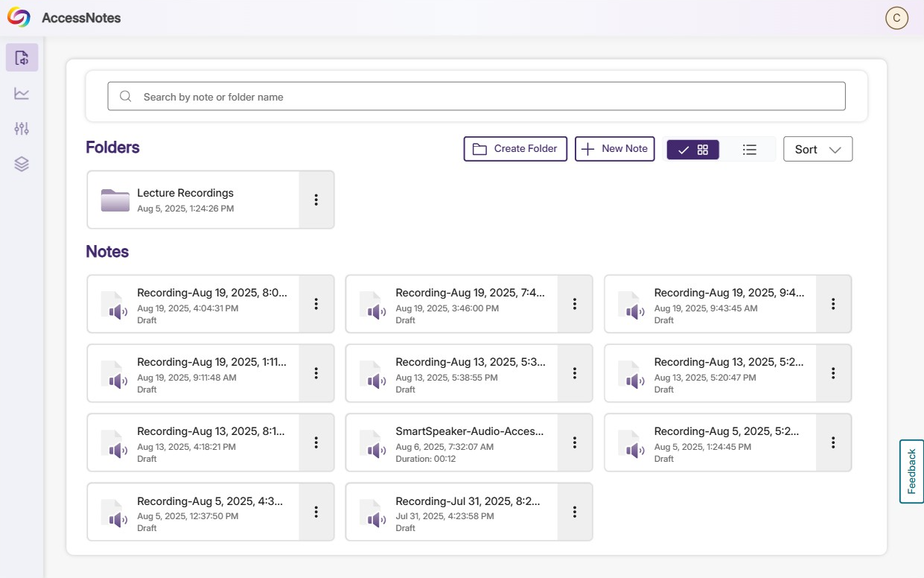Open the layers stack icon in the sidebar
This screenshot has width=924, height=578.
coord(21,164)
